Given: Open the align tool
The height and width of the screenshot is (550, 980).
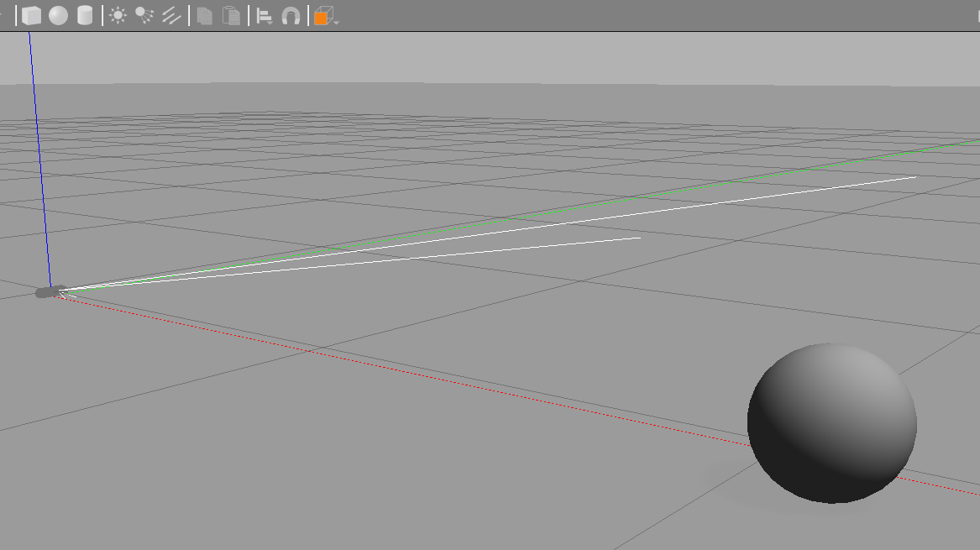Looking at the screenshot, I should (265, 16).
